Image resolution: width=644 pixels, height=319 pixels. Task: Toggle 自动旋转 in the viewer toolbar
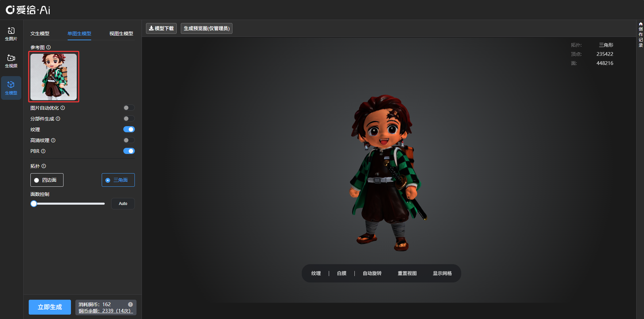pos(372,273)
